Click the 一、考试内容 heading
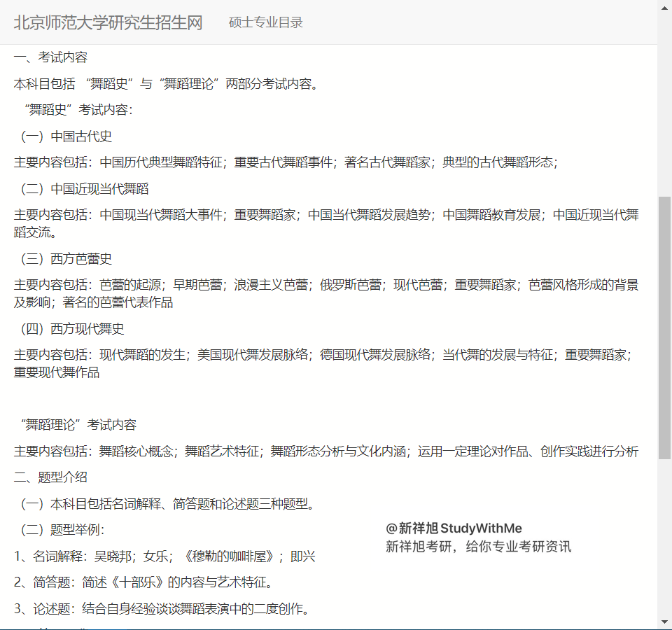 [x=50, y=57]
